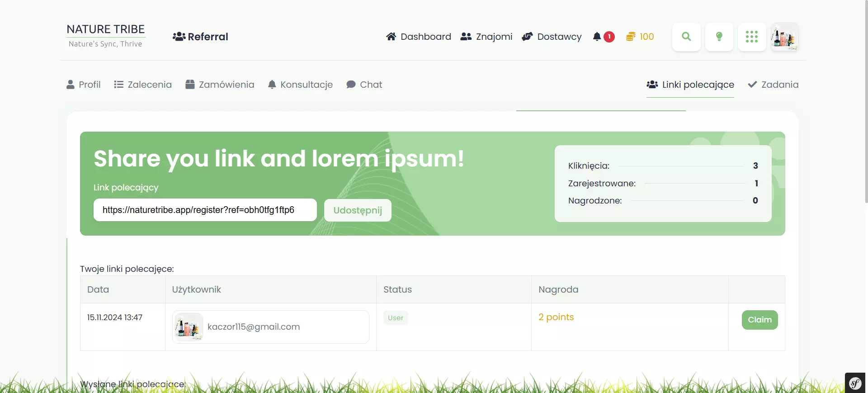Open the Znajomi friends page

point(486,37)
